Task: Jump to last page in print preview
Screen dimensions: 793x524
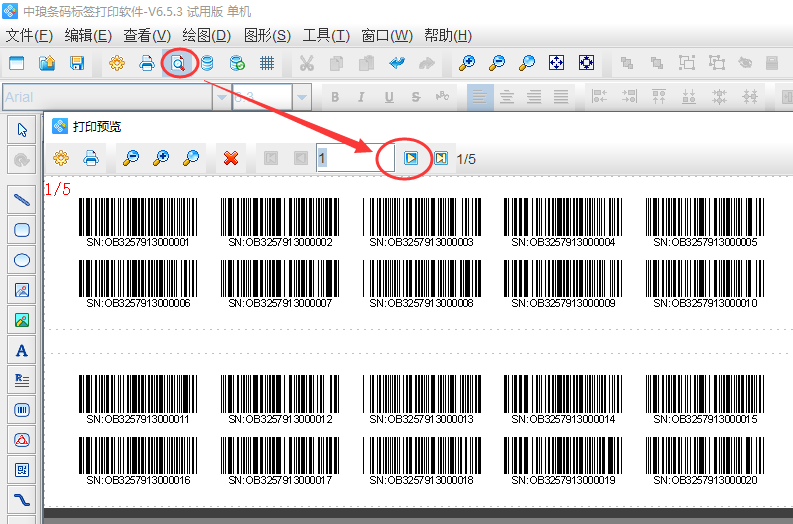Action: [x=440, y=158]
